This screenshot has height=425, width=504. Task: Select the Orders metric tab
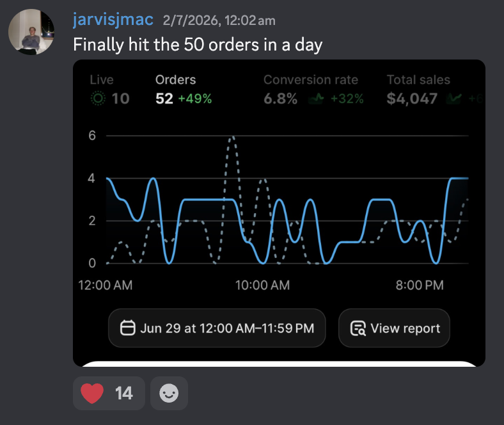click(x=184, y=90)
